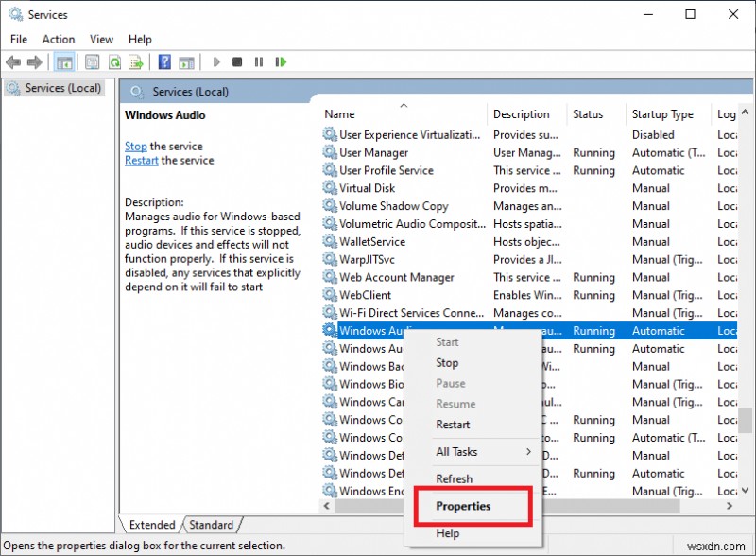Click the Forward arrow toolbar icon

[35, 62]
